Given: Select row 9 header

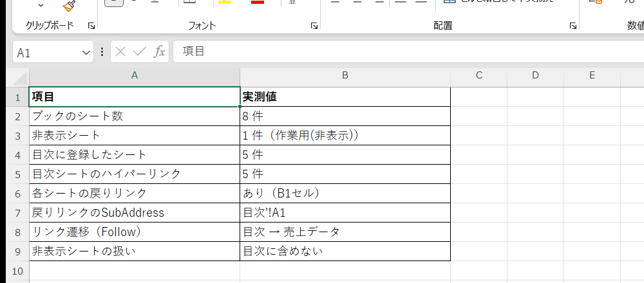Looking at the screenshot, I should pos(17,251).
